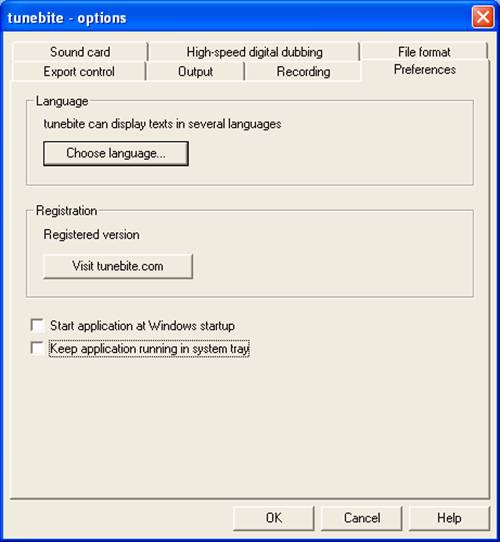Go to the File format tab

[x=424, y=52]
